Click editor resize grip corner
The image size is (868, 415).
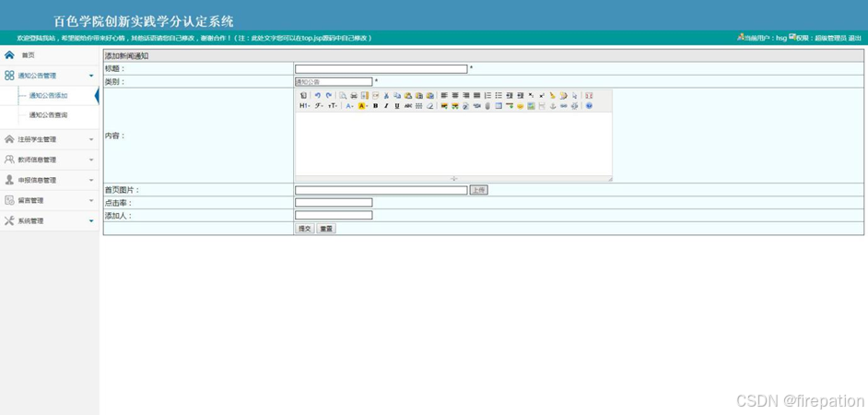[x=609, y=178]
